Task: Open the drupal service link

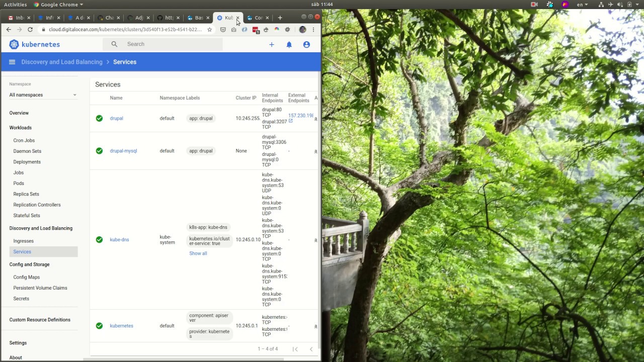Action: point(116,119)
